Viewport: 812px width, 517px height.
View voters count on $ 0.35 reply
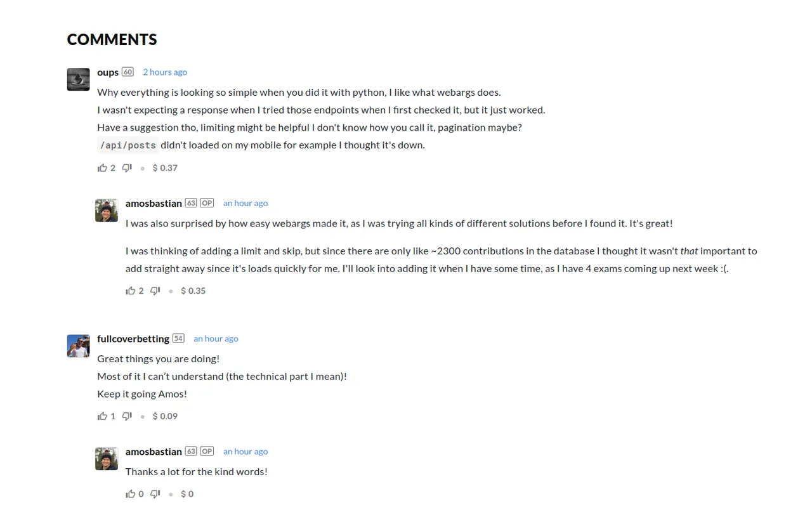click(141, 291)
